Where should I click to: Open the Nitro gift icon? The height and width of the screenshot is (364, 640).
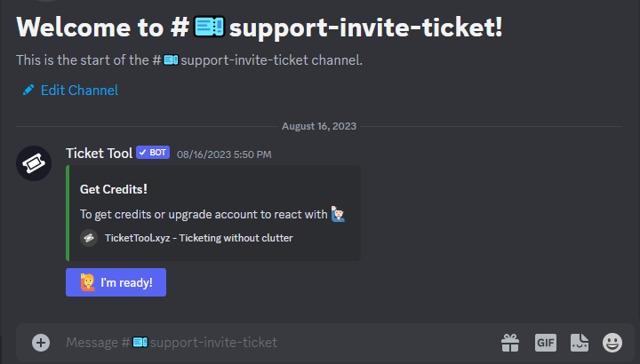pyautogui.click(x=510, y=343)
